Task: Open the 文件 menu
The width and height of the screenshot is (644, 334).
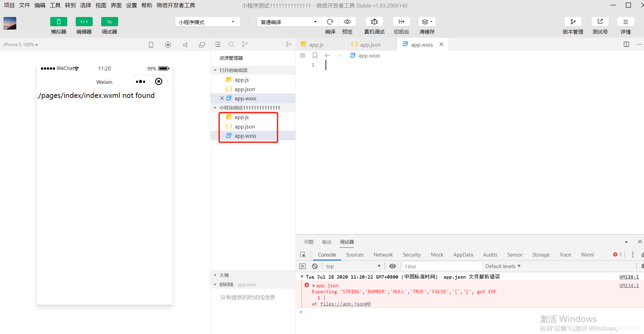Action: click(x=24, y=5)
